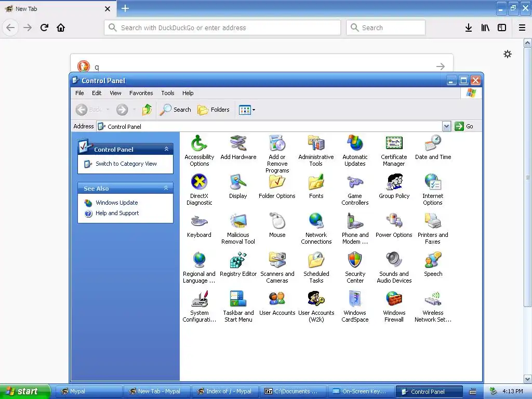Open the Help menu
This screenshot has height=399, width=532.
[x=188, y=93]
